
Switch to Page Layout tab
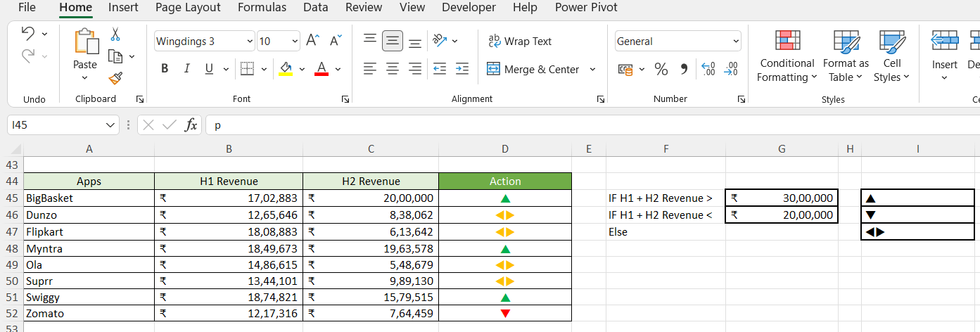coord(188,8)
